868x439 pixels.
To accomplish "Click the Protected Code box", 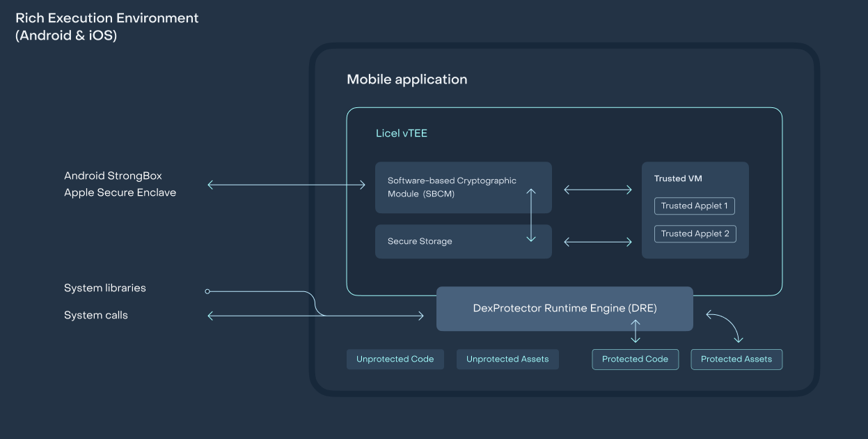I will [635, 359].
